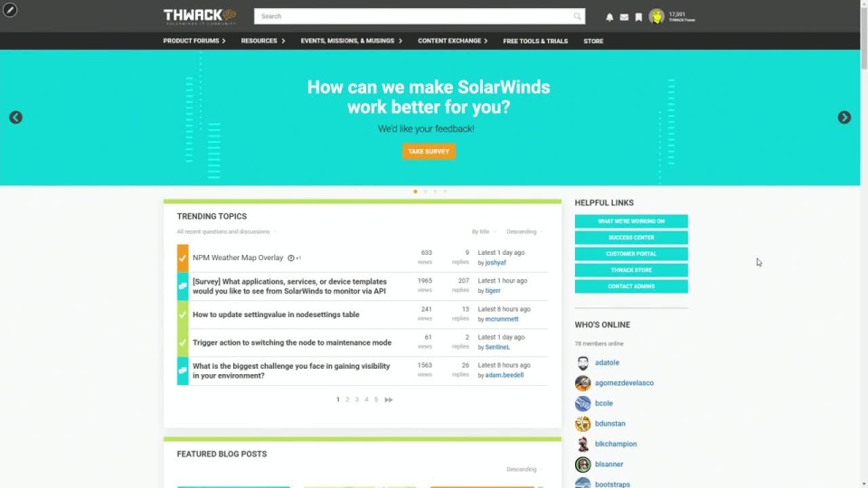Viewport: 868px width, 488px height.
Task: Click discussion icon beside Survey applications topic
Action: [183, 286]
